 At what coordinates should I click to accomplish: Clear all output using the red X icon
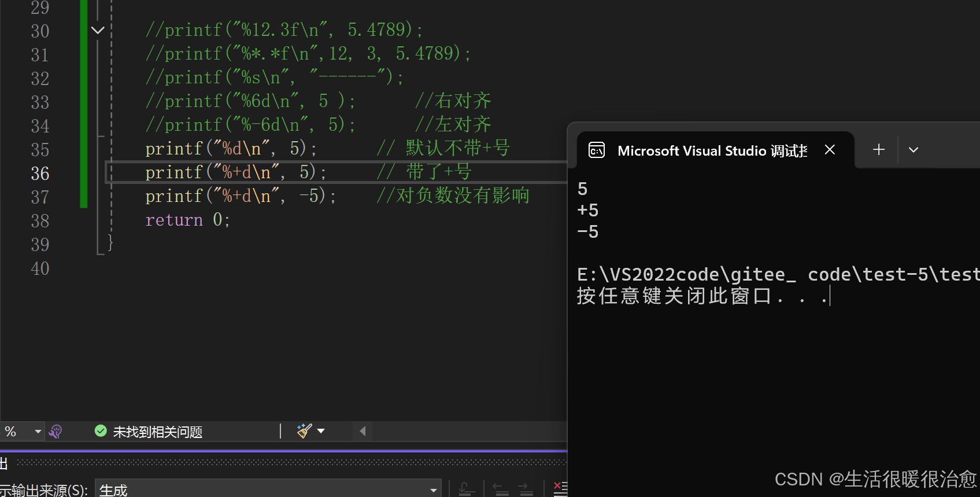click(x=560, y=489)
